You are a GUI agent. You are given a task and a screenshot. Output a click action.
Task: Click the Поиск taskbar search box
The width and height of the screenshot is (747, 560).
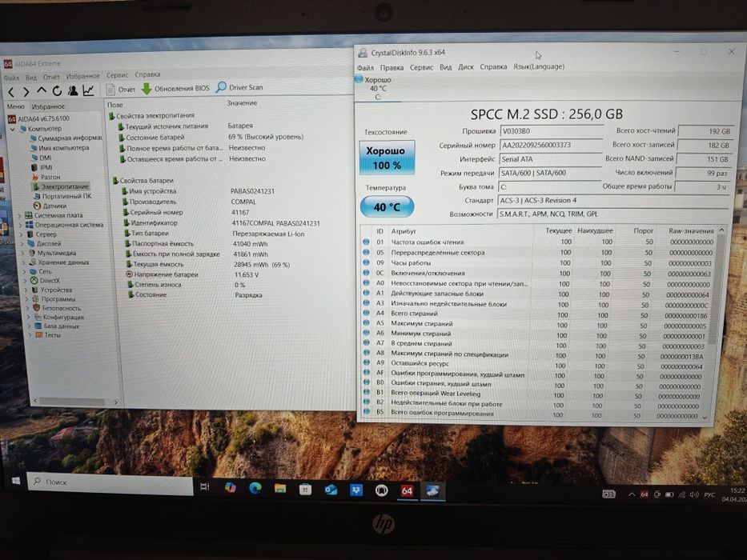pos(110,483)
